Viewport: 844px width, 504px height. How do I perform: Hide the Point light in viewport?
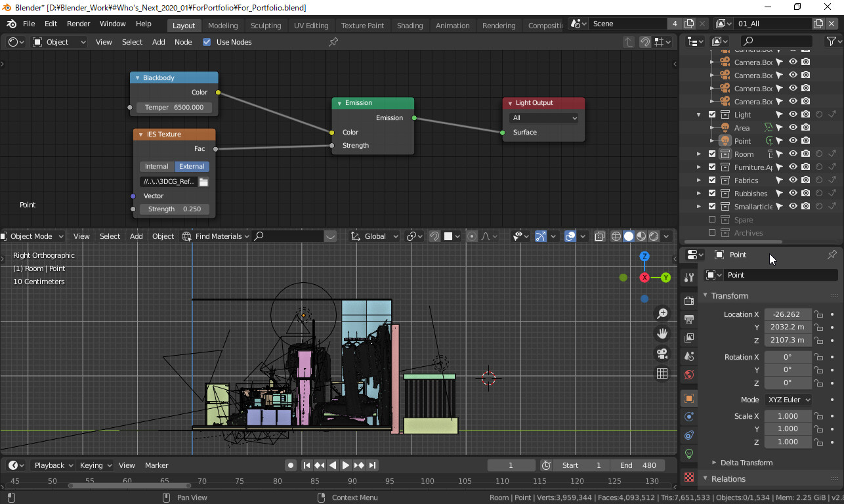pyautogui.click(x=793, y=140)
